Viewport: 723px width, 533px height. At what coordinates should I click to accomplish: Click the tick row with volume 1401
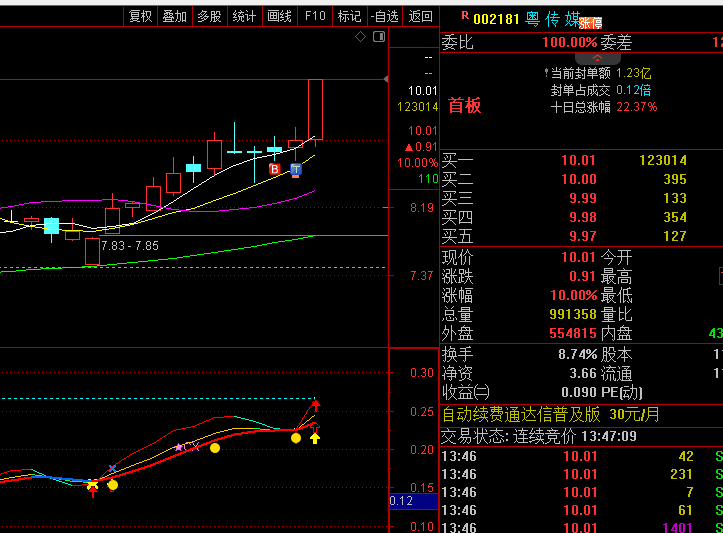click(x=582, y=527)
